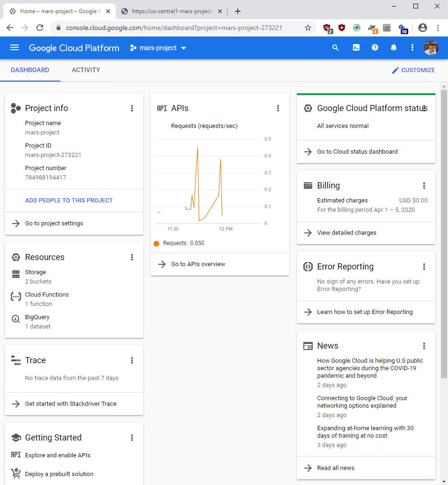448x485 pixels.
Task: Open Storage 2 buckets resource
Action: click(x=38, y=277)
